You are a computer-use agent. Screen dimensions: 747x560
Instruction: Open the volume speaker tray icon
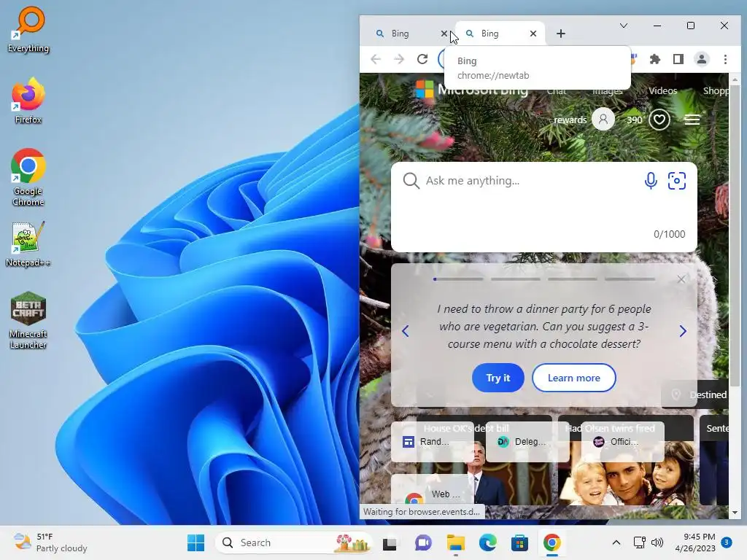click(x=657, y=542)
